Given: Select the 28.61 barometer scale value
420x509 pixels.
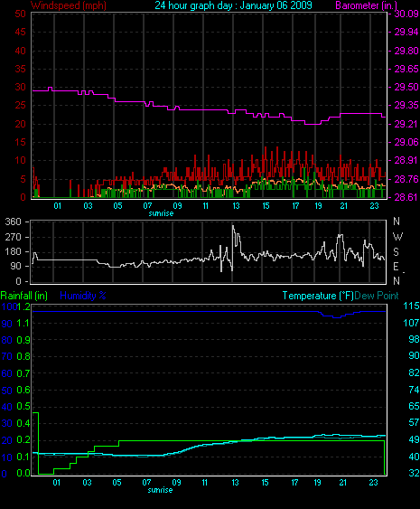Looking at the screenshot, I should [406, 197].
